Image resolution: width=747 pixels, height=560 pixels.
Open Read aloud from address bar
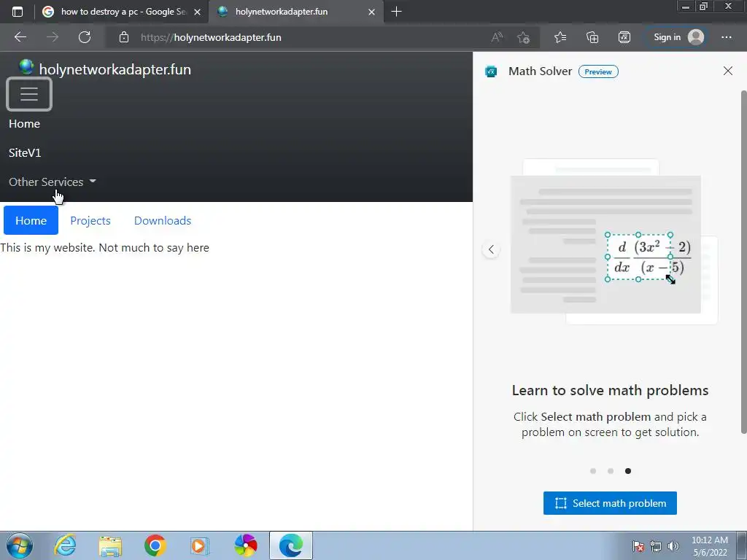(497, 37)
